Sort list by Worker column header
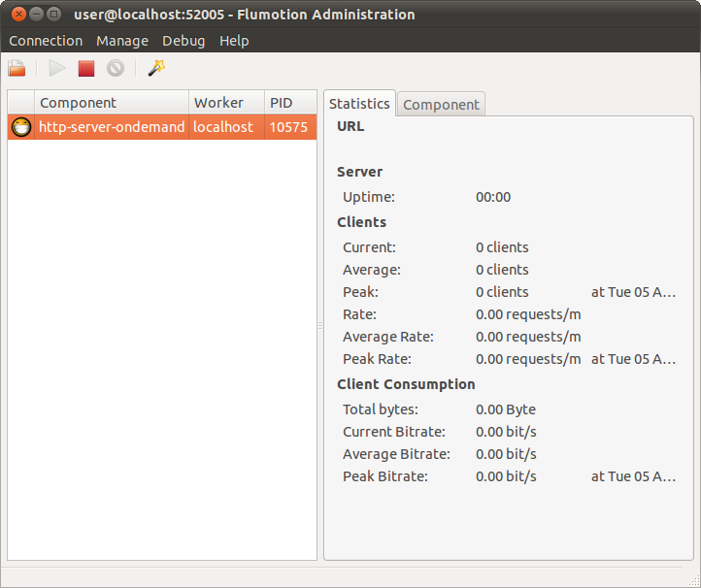Image resolution: width=701 pixels, height=588 pixels. pyautogui.click(x=225, y=103)
